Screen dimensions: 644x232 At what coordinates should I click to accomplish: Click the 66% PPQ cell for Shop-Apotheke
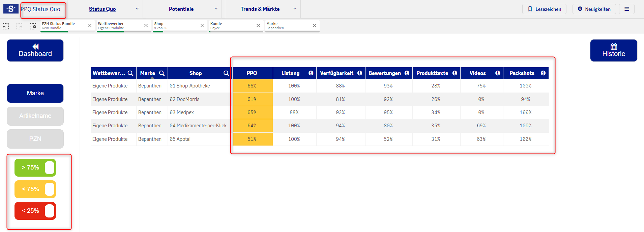pos(252,86)
